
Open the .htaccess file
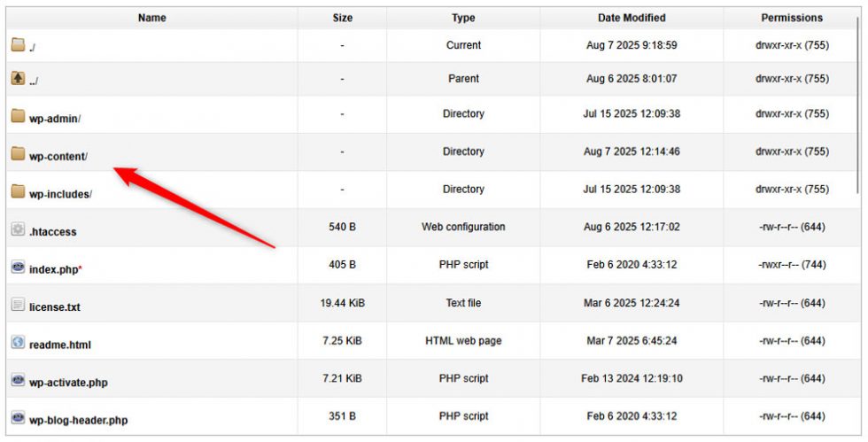point(52,232)
